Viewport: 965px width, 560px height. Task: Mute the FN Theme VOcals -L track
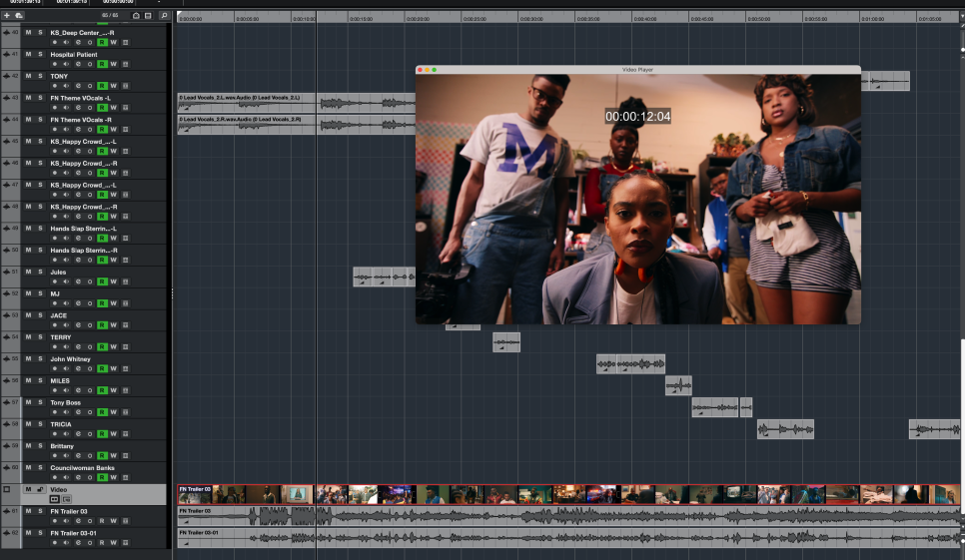[x=28, y=98]
